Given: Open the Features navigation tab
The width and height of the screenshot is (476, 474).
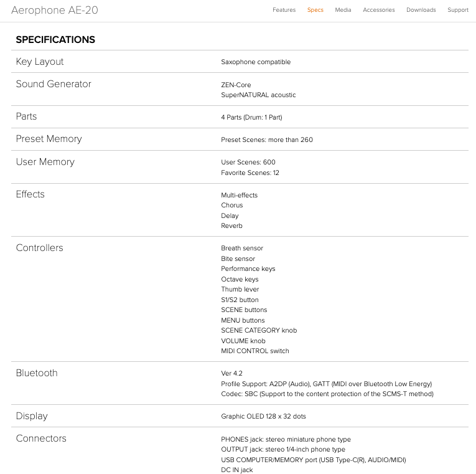Looking at the screenshot, I should click(284, 10).
